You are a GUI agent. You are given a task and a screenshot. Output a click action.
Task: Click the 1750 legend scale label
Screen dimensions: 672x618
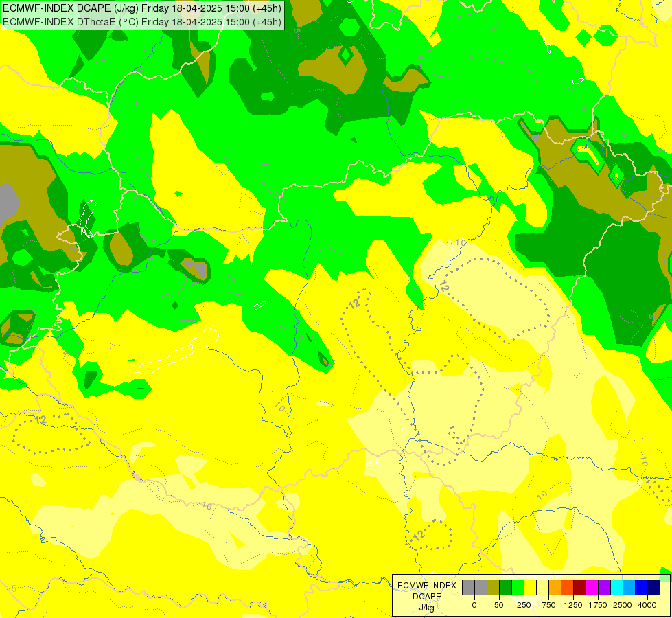pos(598,605)
